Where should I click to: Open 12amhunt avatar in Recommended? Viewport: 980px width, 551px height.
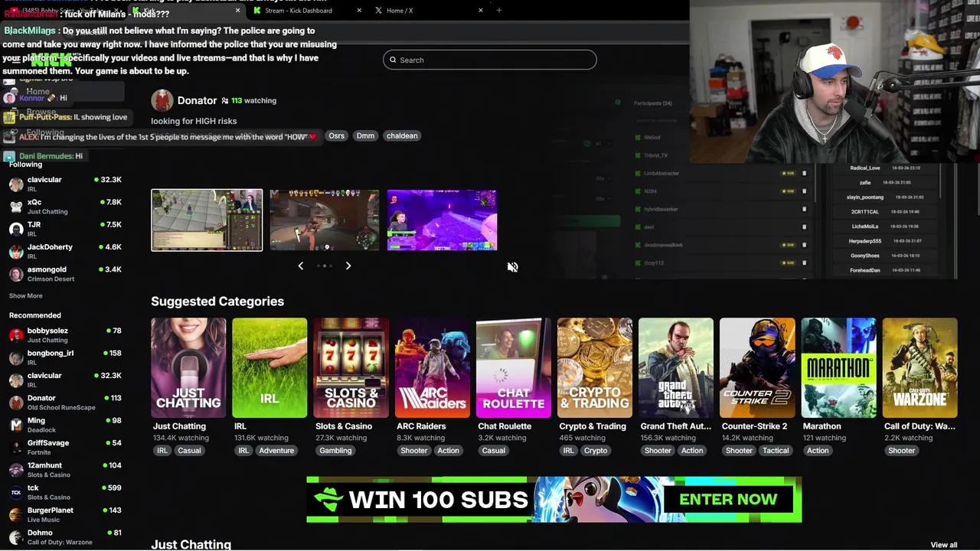coord(15,470)
